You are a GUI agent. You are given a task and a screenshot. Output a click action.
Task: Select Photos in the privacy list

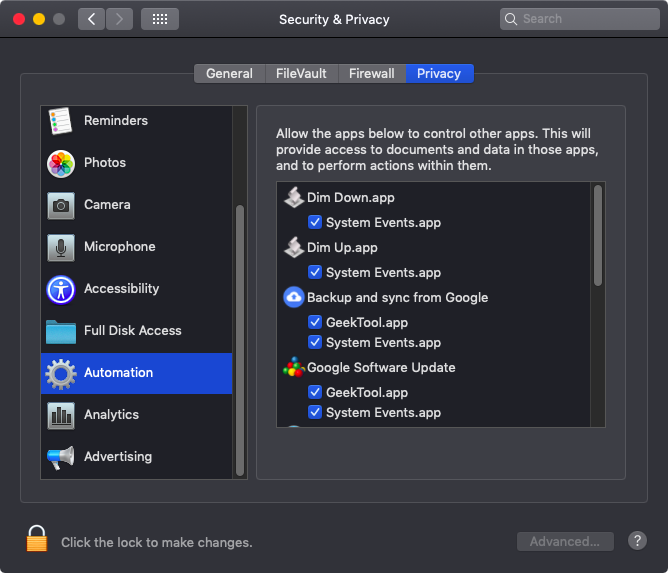(x=136, y=163)
